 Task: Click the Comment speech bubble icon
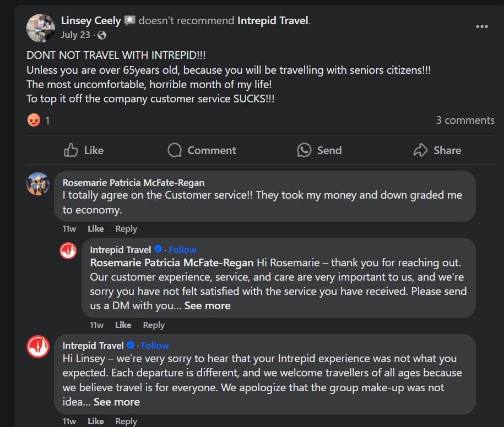[x=175, y=150]
